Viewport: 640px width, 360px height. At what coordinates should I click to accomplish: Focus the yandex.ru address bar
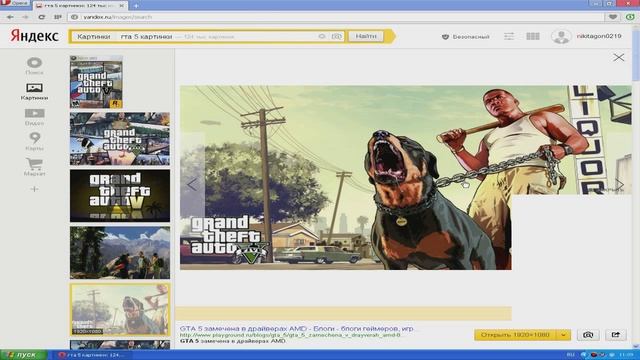pyautogui.click(x=335, y=17)
